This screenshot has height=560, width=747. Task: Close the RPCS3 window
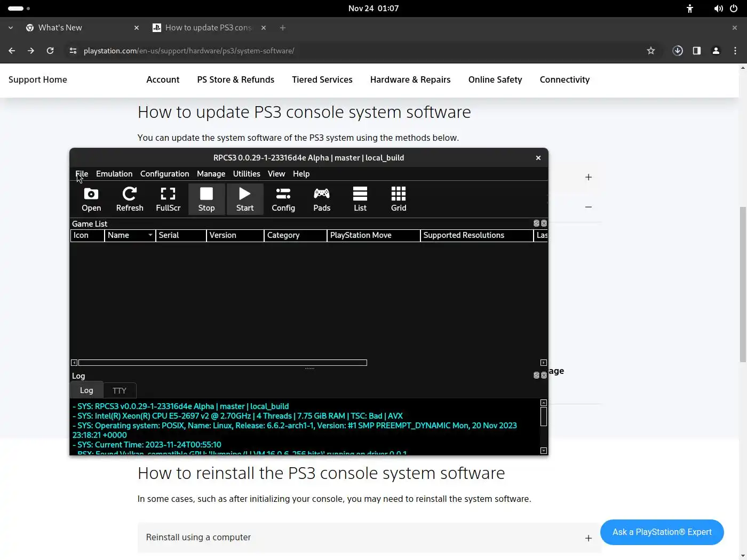538,158
